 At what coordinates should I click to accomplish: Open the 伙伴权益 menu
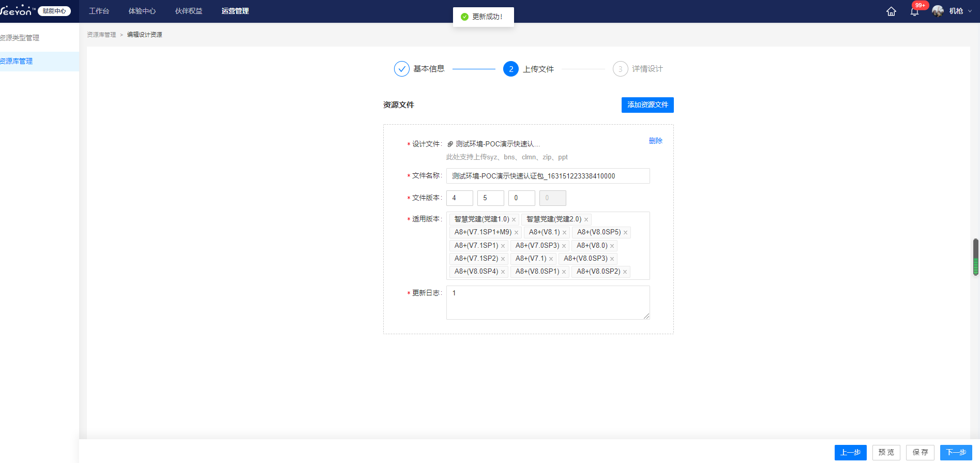189,11
